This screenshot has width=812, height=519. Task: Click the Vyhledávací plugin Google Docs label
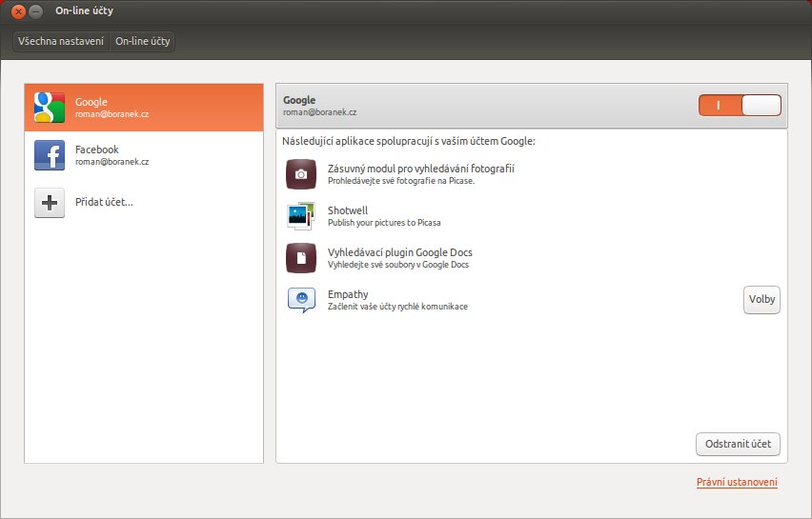pyautogui.click(x=399, y=252)
